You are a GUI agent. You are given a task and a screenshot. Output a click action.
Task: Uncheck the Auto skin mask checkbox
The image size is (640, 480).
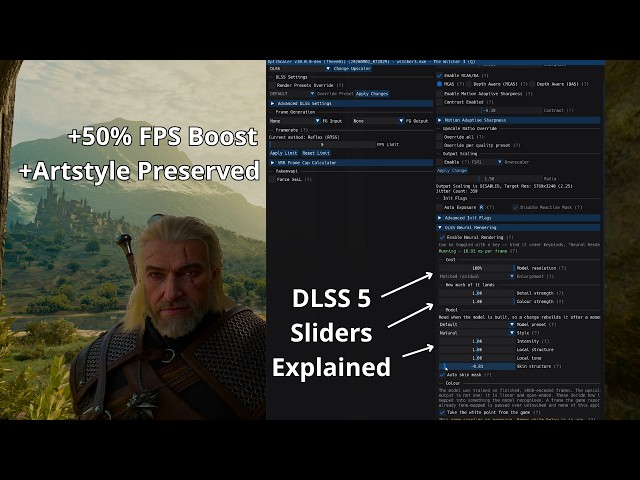442,375
